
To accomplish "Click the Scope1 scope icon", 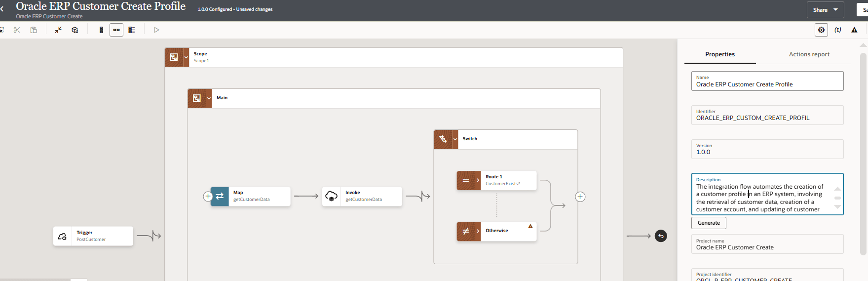I will (174, 57).
